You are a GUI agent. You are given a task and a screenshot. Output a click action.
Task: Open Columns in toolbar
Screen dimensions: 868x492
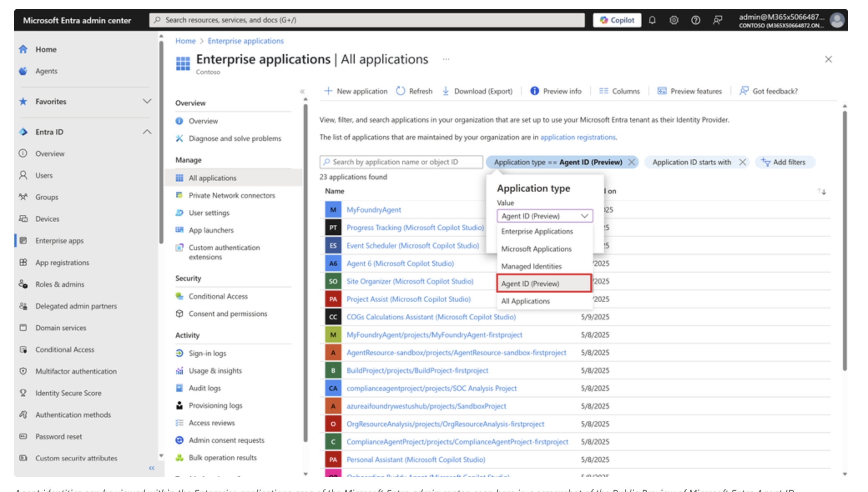click(x=620, y=91)
